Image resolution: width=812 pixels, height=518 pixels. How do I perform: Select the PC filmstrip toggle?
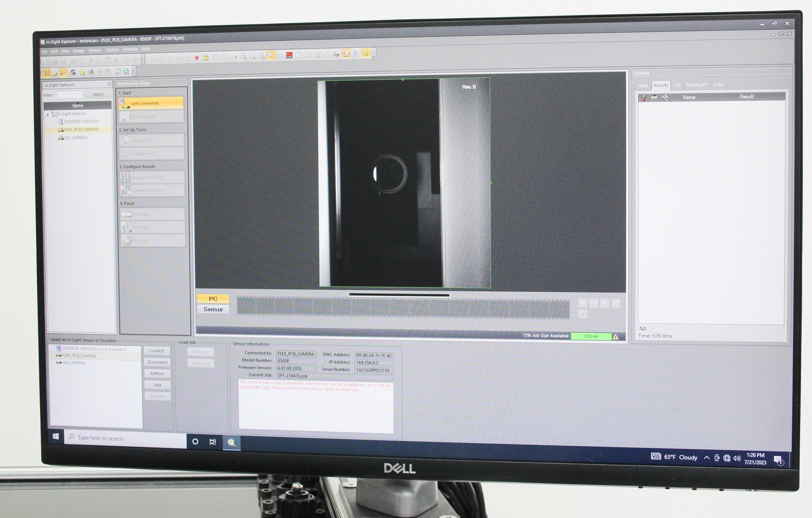click(x=213, y=298)
